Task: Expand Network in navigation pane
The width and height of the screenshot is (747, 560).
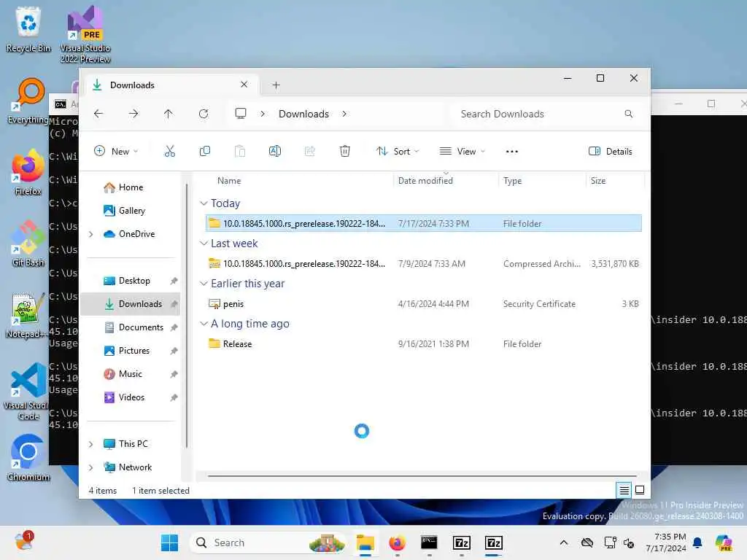Action: tap(91, 467)
